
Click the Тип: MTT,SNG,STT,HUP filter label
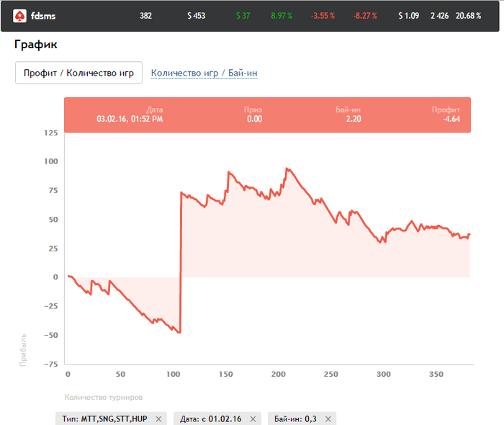point(104,419)
